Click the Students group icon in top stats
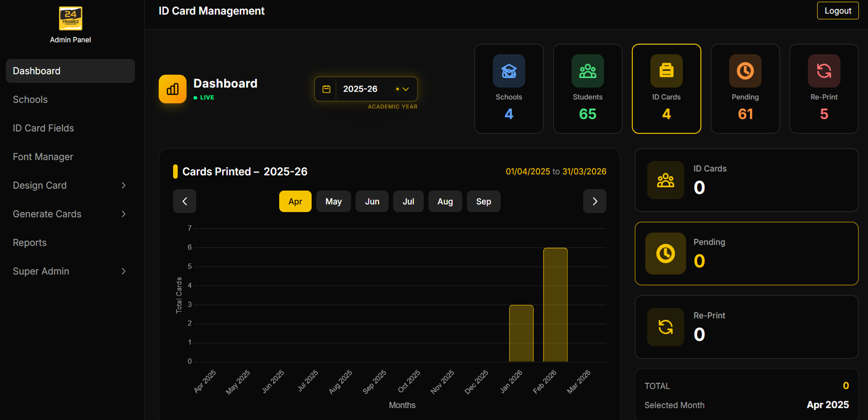Screen dimensions: 868x420 (x=587, y=71)
